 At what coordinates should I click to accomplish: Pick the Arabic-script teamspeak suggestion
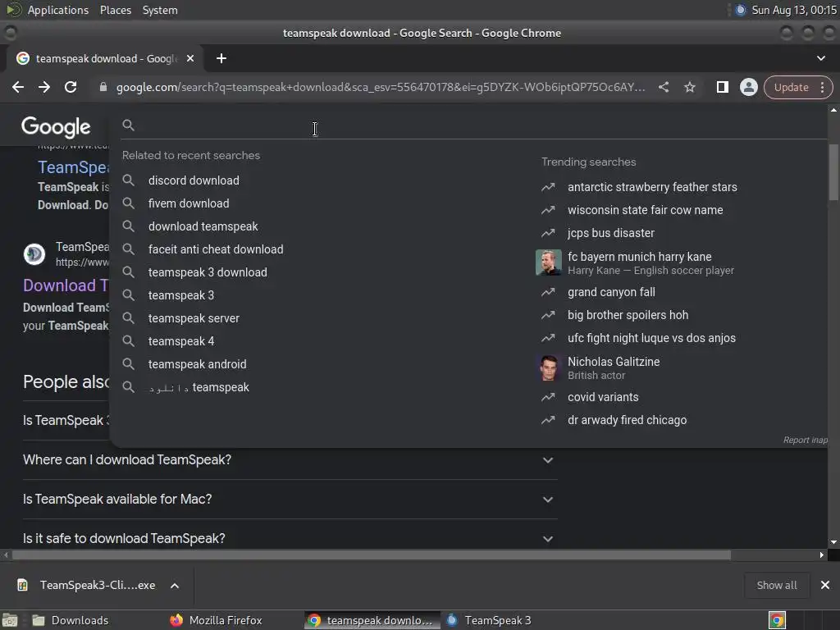click(x=199, y=388)
